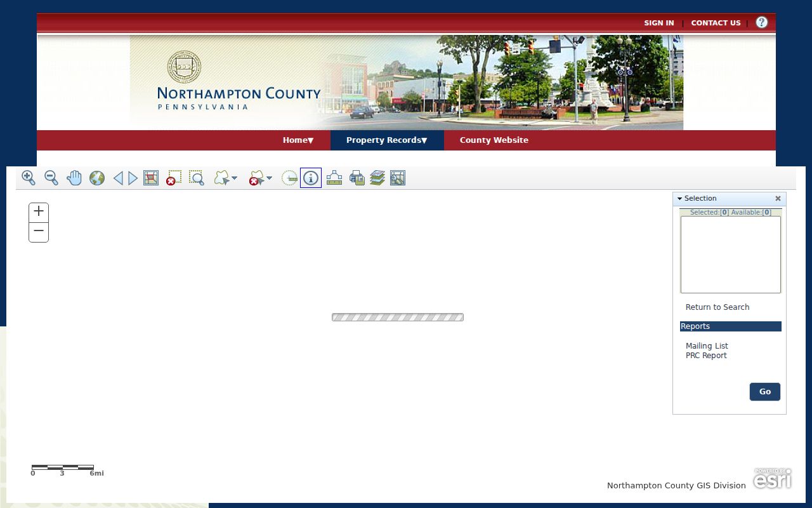Go to previous map extent arrow
The image size is (812, 508).
(118, 178)
